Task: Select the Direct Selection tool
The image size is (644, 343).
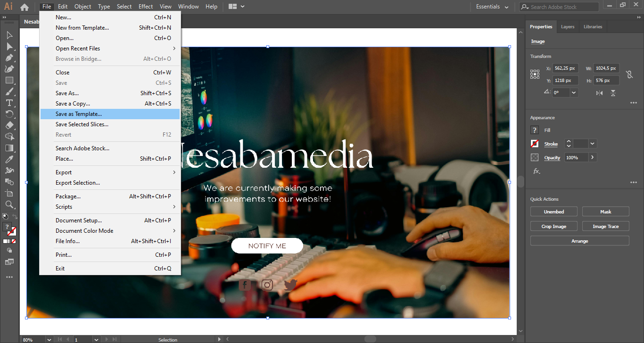Action: pos(9,46)
